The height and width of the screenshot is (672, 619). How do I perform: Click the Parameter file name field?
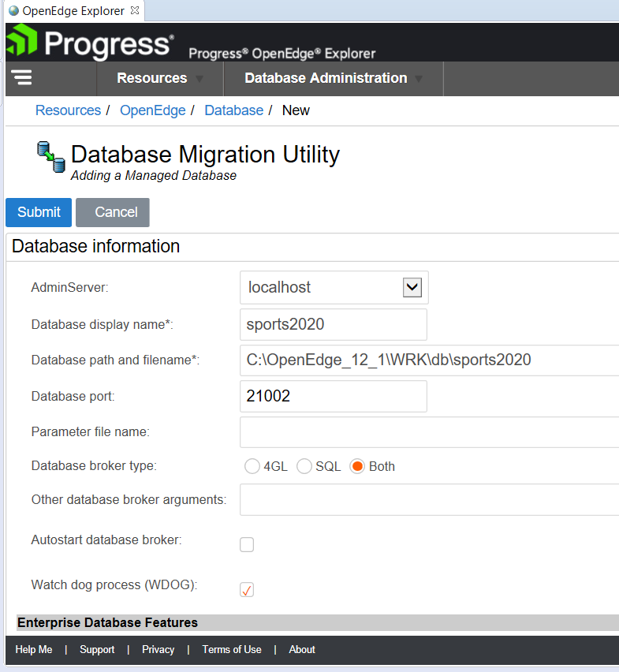click(429, 432)
